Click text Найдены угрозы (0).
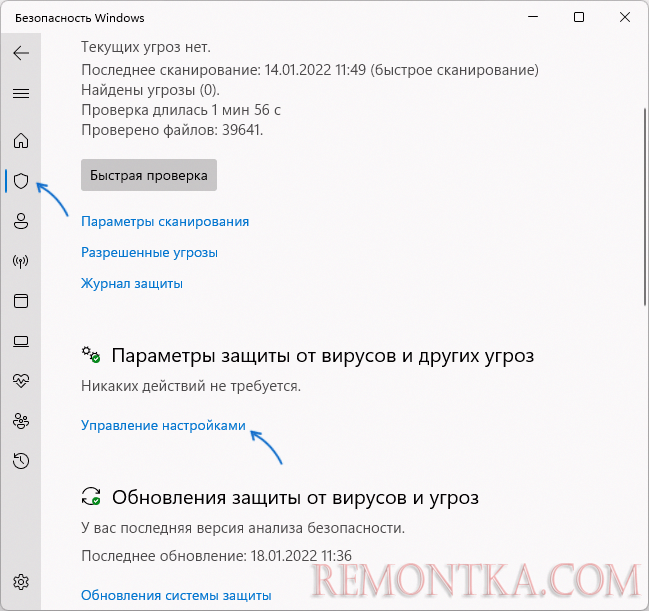649x611 pixels. coord(151,90)
